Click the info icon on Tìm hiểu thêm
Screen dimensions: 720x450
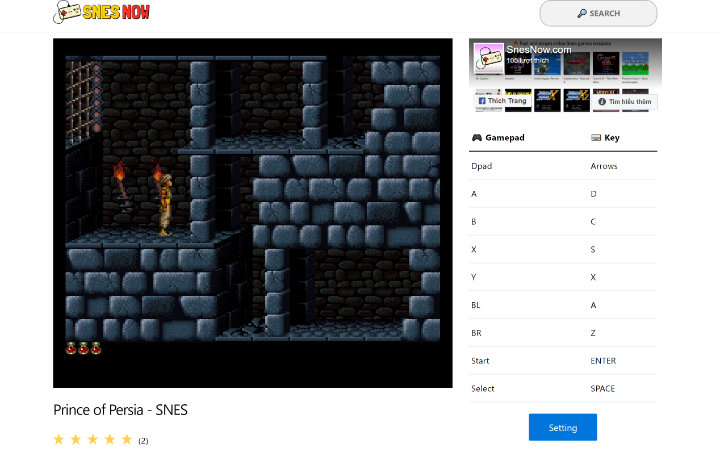click(602, 101)
